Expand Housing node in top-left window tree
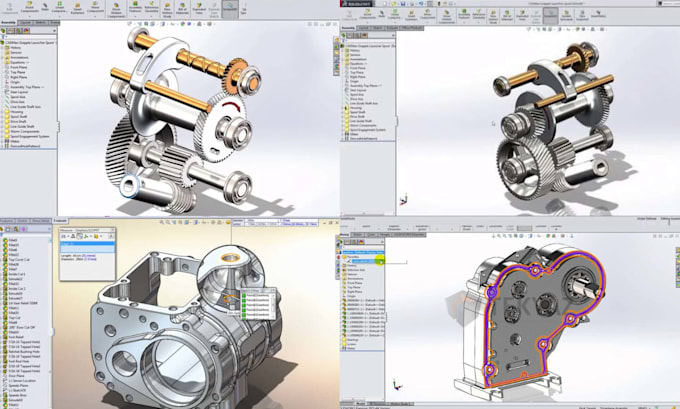 point(2,112)
